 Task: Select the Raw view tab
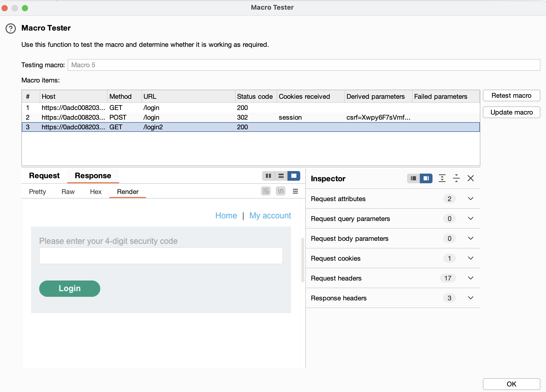[x=68, y=192]
